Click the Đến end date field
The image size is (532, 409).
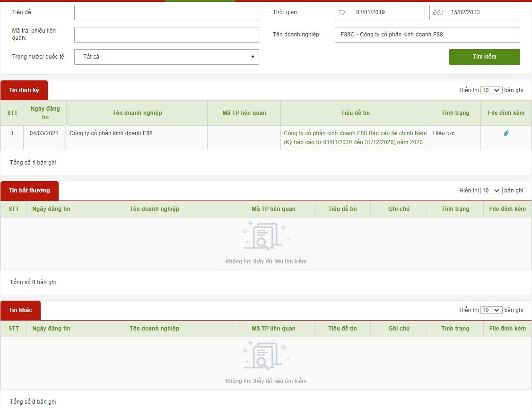tap(475, 13)
